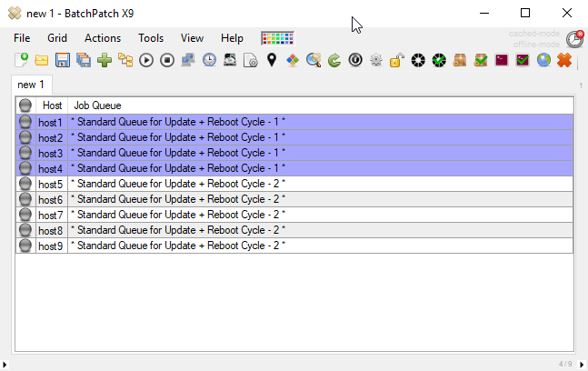Screen dimensions: 588x371
Task: Select the host8 row cell
Action: pos(52,230)
